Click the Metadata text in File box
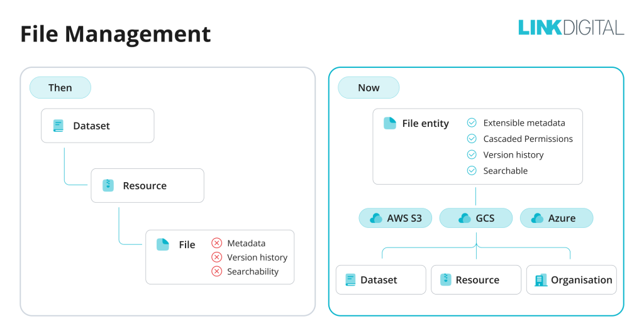 246,243
